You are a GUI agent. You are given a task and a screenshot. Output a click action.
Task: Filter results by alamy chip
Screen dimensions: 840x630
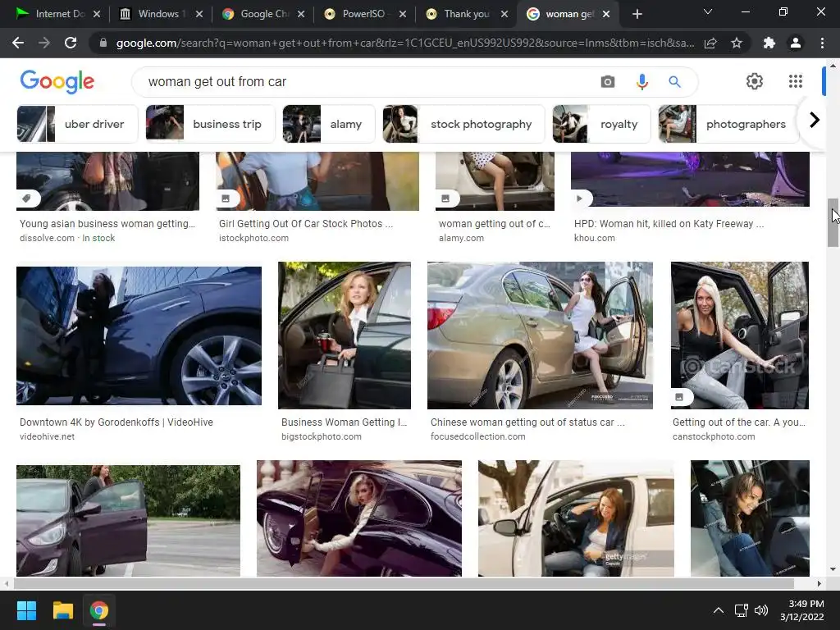[328, 124]
